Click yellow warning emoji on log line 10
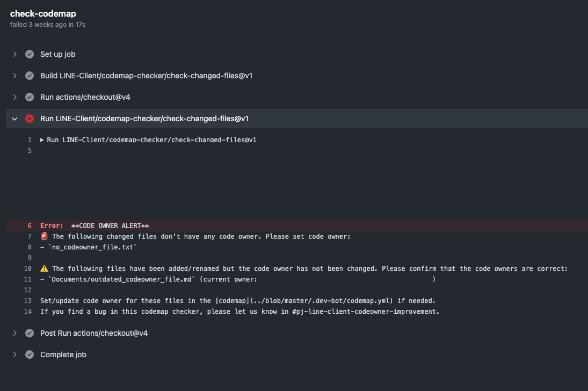This screenshot has width=588, height=391. tap(44, 269)
